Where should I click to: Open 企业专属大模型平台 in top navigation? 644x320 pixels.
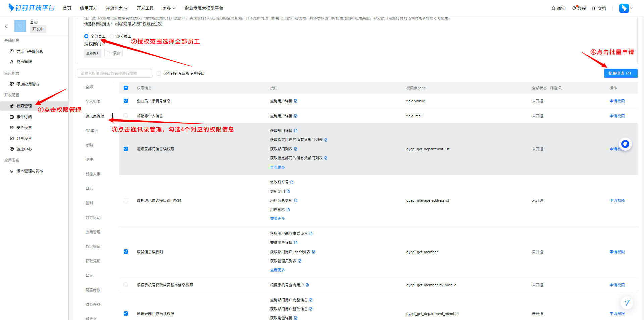coord(204,8)
